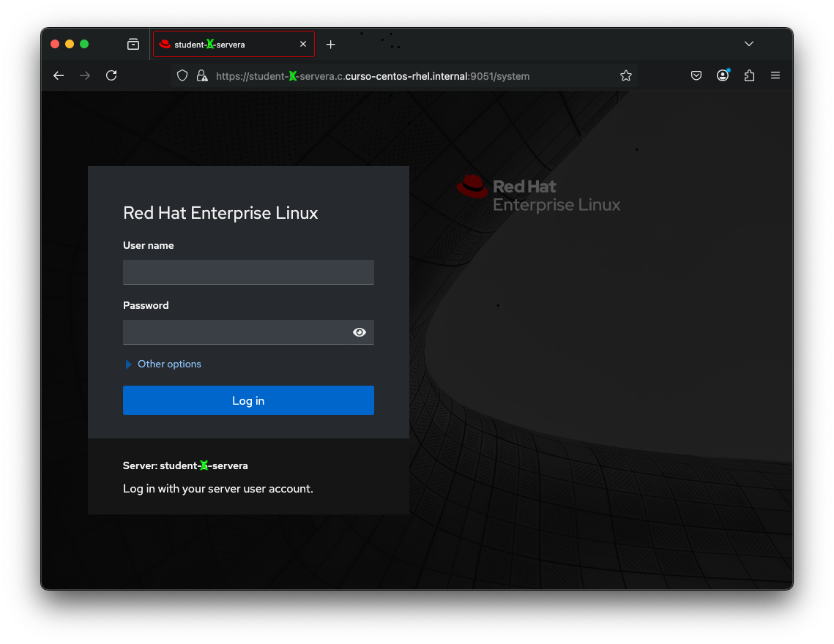This screenshot has height=644, width=834.
Task: Open the extensions puzzle icon
Action: (749, 75)
